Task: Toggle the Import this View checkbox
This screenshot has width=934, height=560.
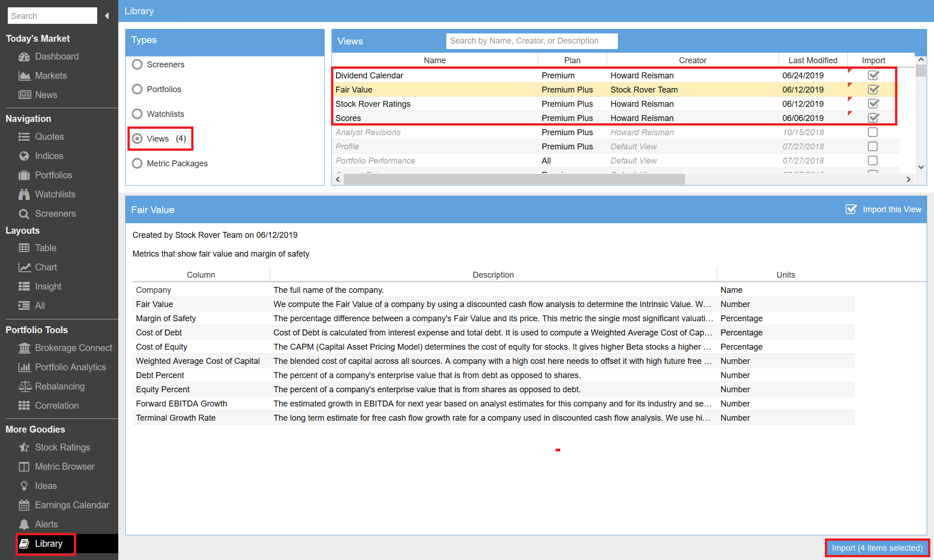Action: 851,209
